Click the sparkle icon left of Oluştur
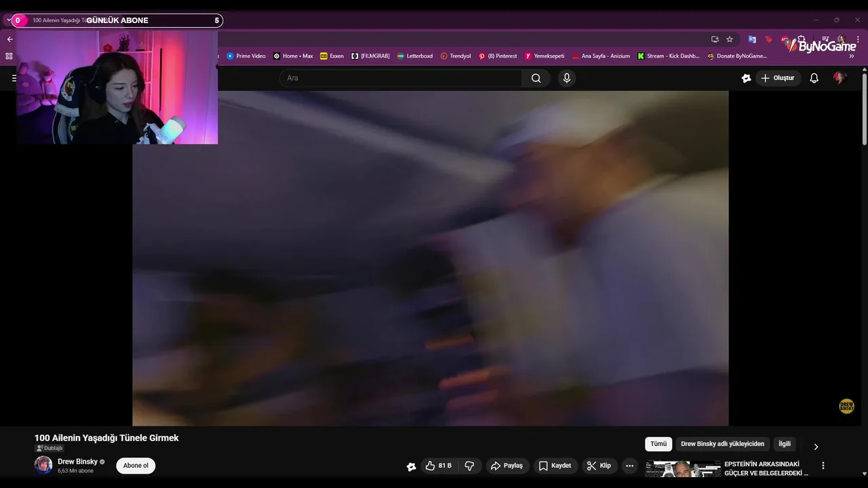868x488 pixels. (x=746, y=78)
